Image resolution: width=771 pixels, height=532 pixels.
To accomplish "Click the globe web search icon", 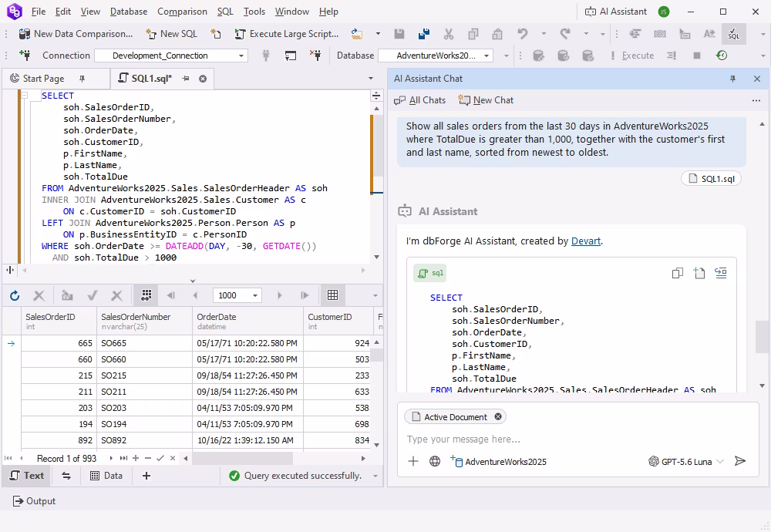I will tap(435, 461).
